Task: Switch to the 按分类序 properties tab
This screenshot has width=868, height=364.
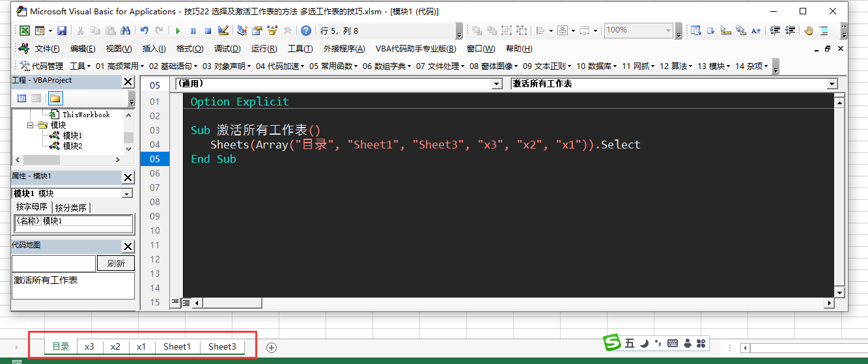Action: point(71,208)
